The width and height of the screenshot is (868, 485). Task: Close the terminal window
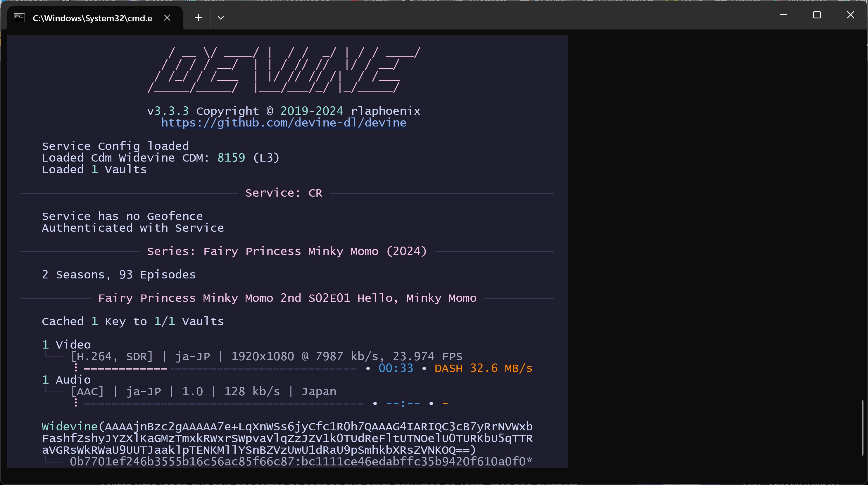click(850, 15)
